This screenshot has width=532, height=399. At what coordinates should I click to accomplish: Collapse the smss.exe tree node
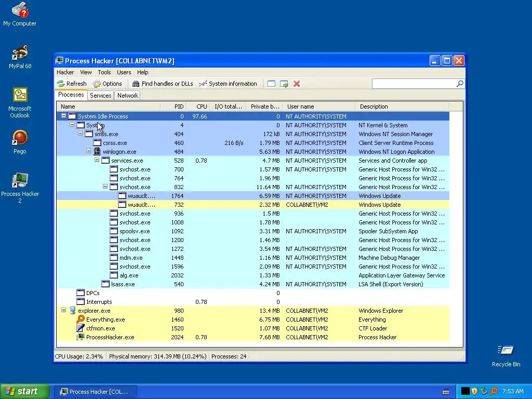click(80, 134)
